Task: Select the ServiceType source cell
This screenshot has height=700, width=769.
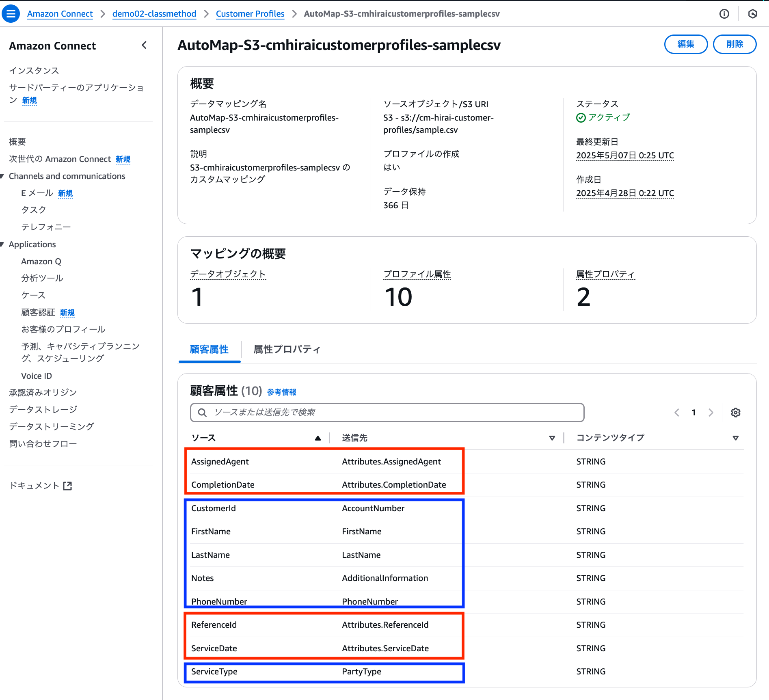Action: (214, 672)
